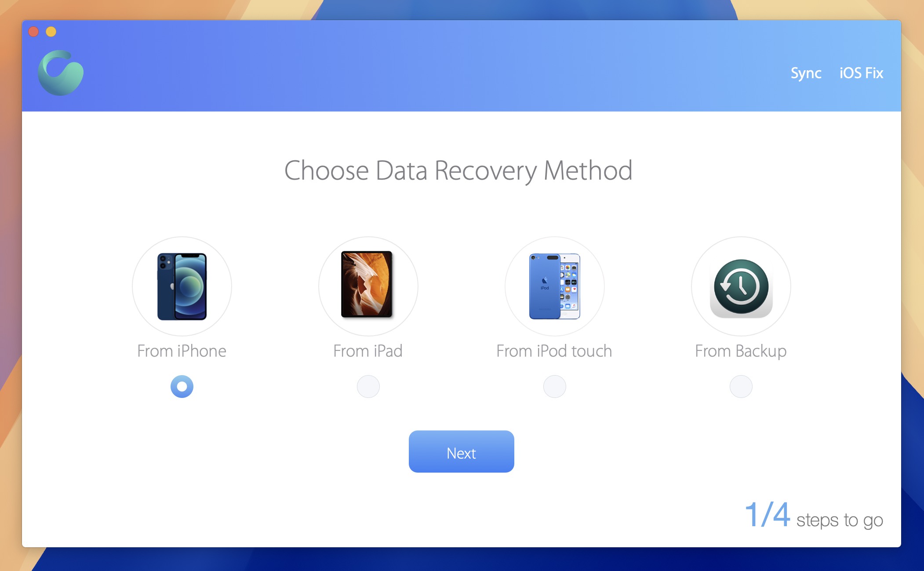
Task: Select 'From iPhone' radio button
Action: tap(182, 386)
